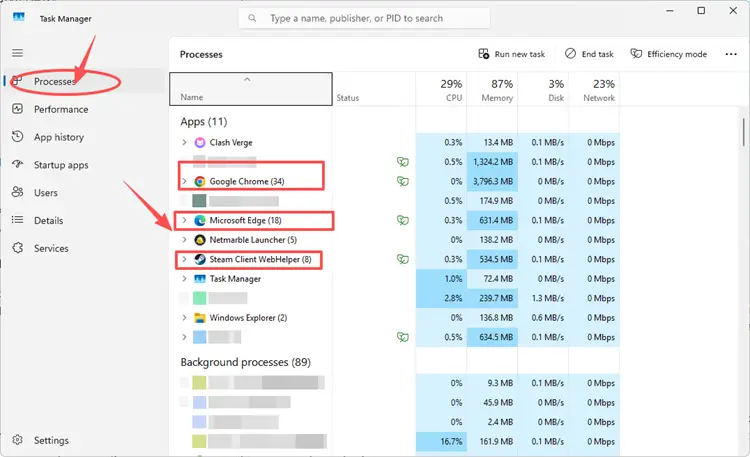Open the Services page
The width and height of the screenshot is (750, 457).
[x=85, y=248]
